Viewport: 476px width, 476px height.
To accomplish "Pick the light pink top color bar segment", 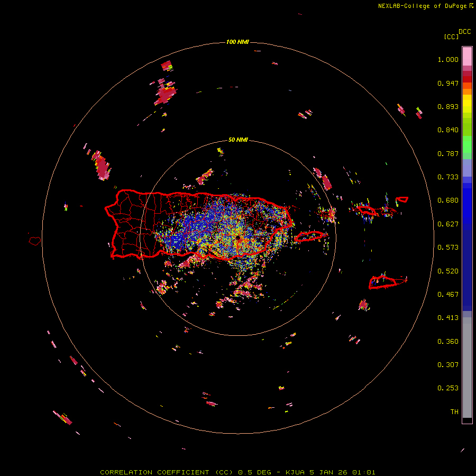I will pyautogui.click(x=467, y=56).
